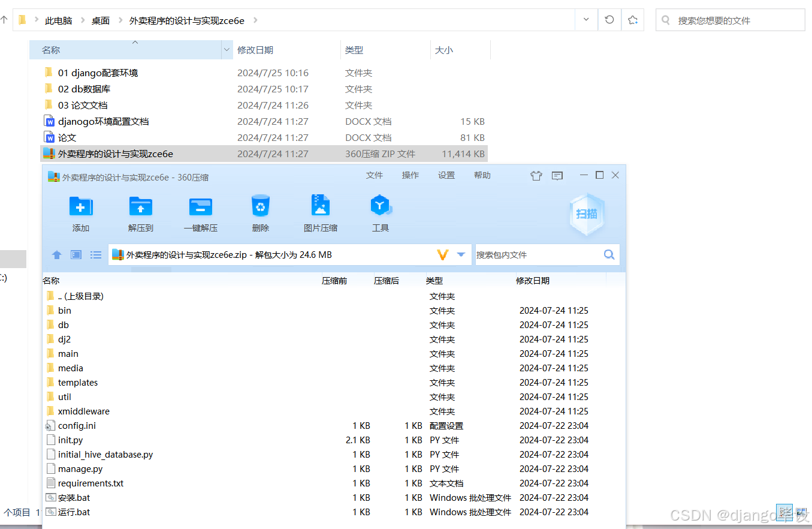
Task: Click the 删除 (Delete) recycle icon
Action: tap(261, 206)
